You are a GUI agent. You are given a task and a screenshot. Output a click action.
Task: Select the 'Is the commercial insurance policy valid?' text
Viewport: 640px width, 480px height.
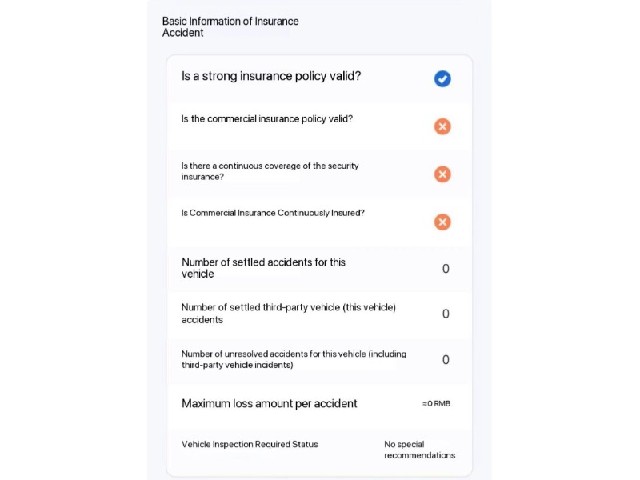coord(267,119)
